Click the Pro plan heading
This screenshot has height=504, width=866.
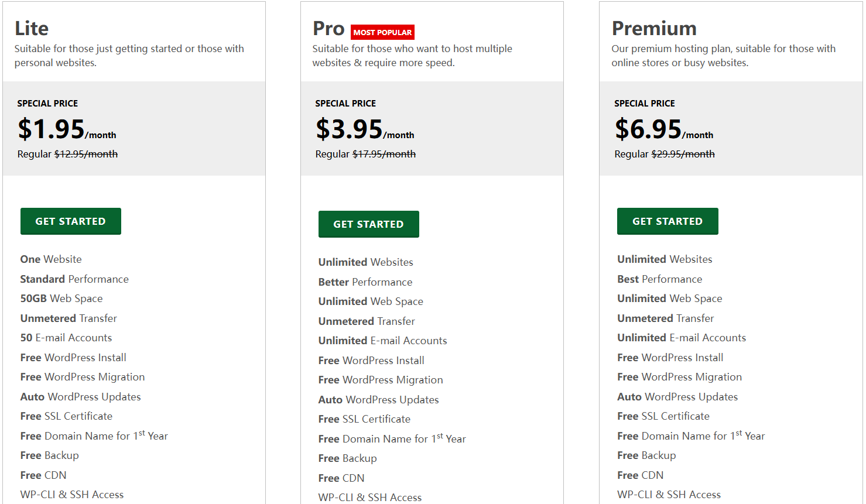click(x=328, y=28)
